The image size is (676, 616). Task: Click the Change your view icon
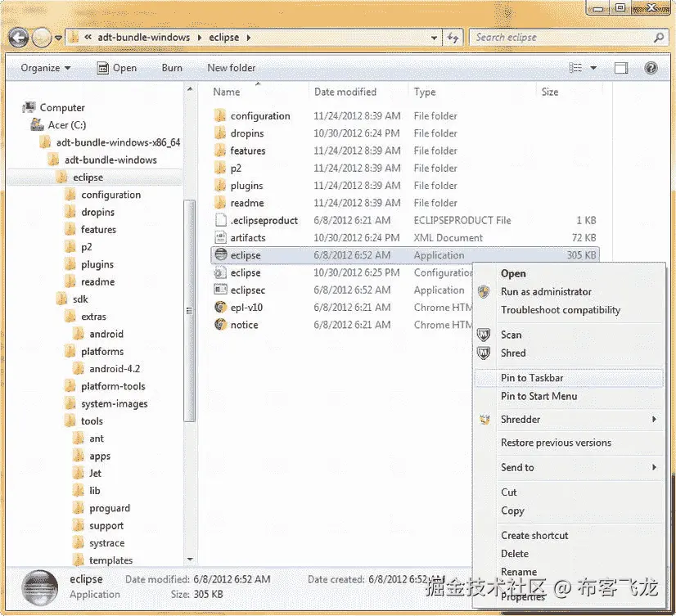(x=575, y=68)
